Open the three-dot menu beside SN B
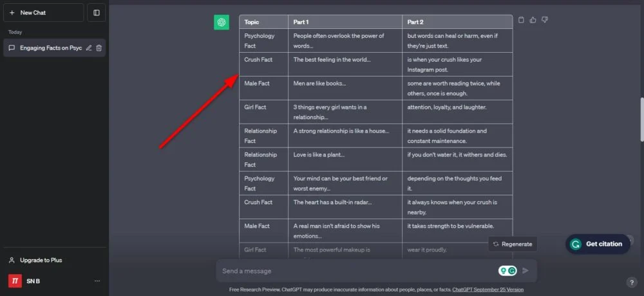Viewport: 644px width, 296px height. [97, 281]
